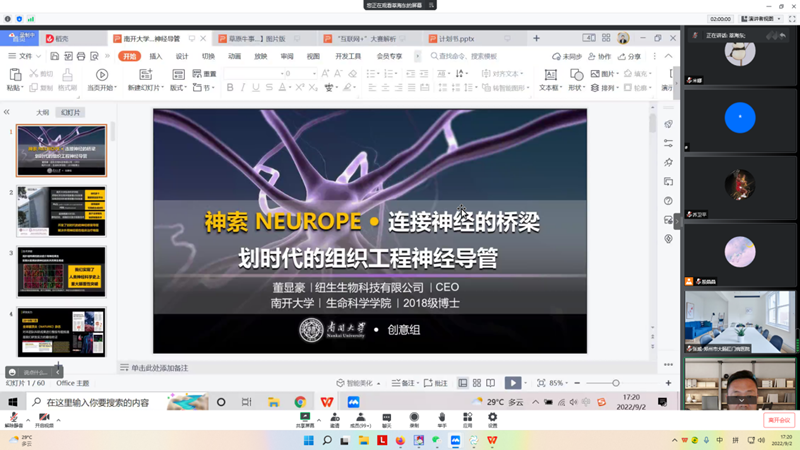The height and width of the screenshot is (450, 800).
Task: Switch to Reading view in status bar
Action: coord(490,383)
